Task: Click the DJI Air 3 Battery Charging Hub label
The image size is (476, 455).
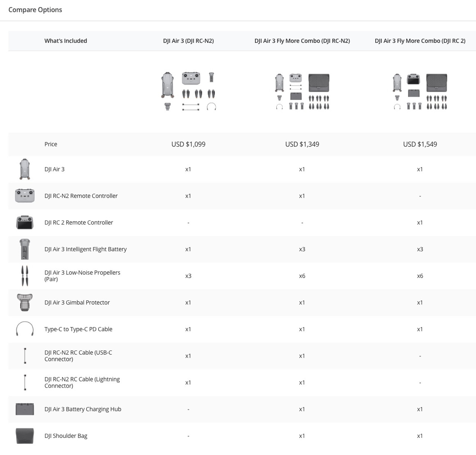Action: [x=83, y=409]
